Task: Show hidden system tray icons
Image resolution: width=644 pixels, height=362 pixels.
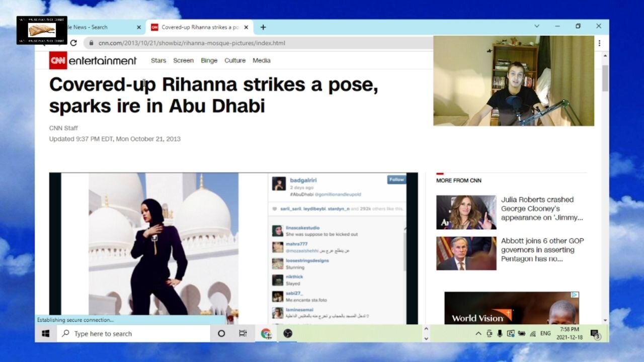Action: pos(478,333)
